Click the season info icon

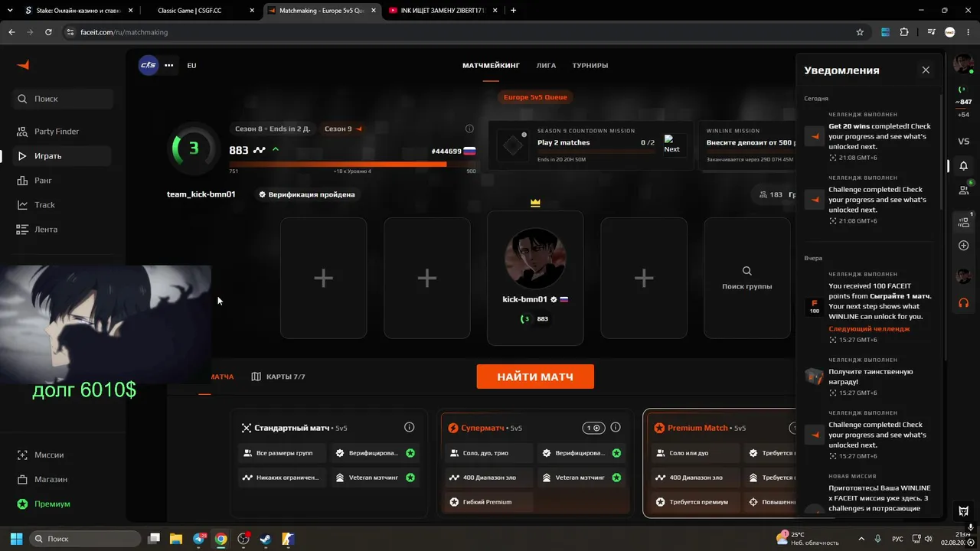tap(469, 129)
